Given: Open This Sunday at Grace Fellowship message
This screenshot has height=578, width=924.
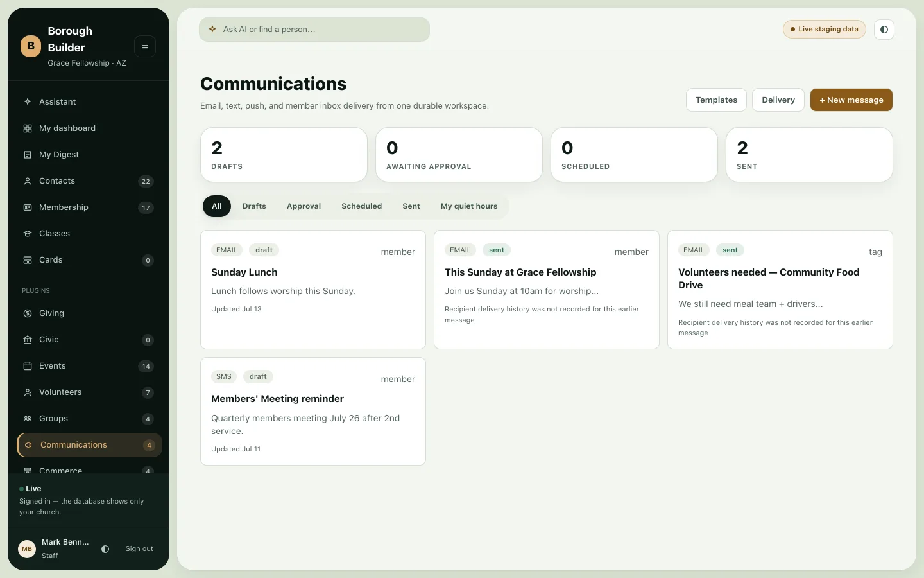Looking at the screenshot, I should 547,290.
